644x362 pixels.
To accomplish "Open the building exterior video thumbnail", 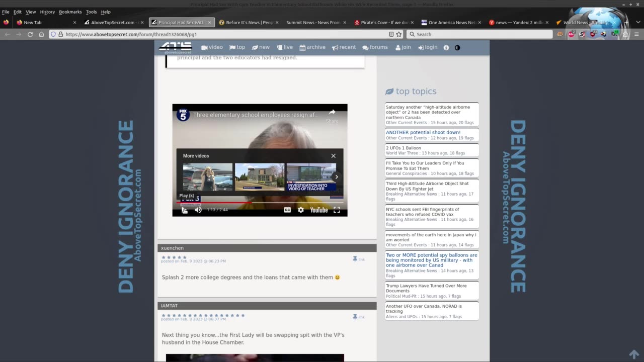I will pyautogui.click(x=260, y=177).
